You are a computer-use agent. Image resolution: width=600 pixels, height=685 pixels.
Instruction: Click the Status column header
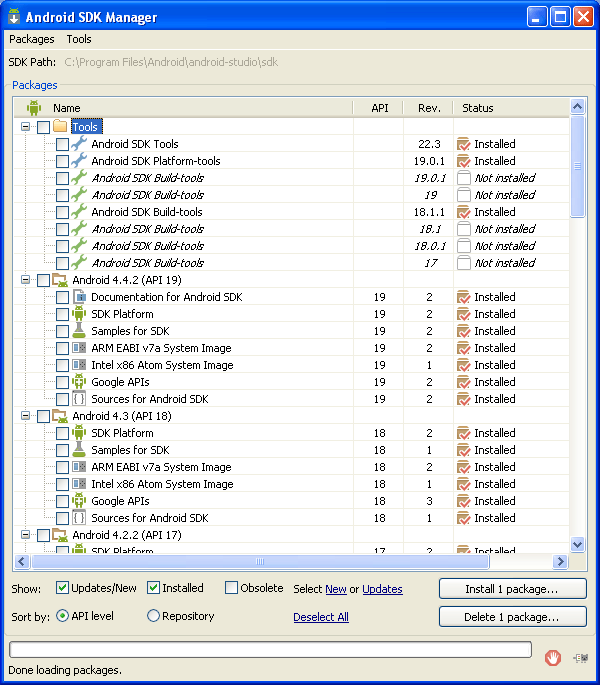(511, 108)
